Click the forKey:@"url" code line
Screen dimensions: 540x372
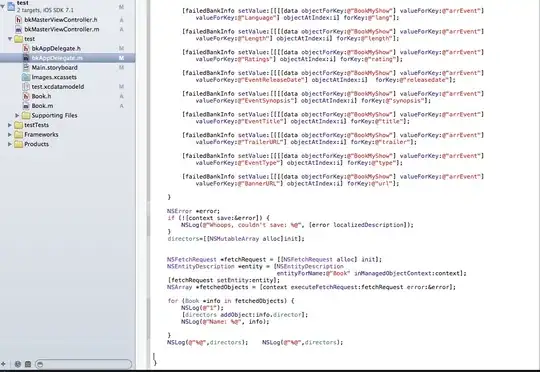(298, 184)
